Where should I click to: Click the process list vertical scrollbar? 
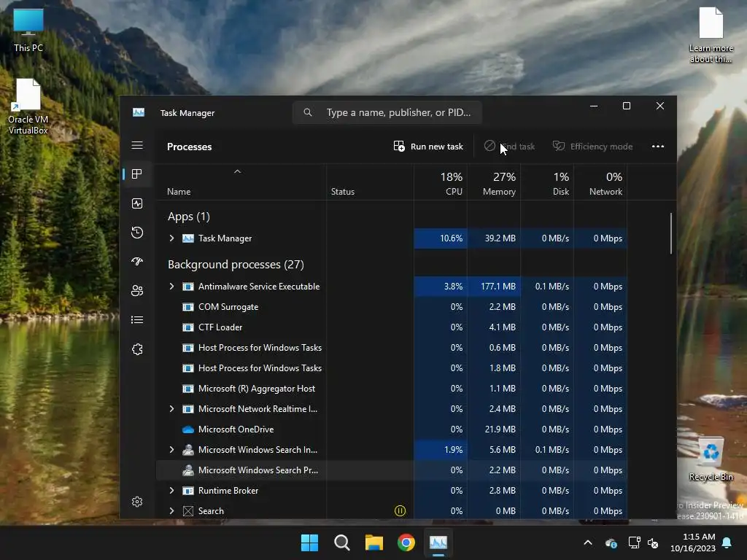(671, 233)
